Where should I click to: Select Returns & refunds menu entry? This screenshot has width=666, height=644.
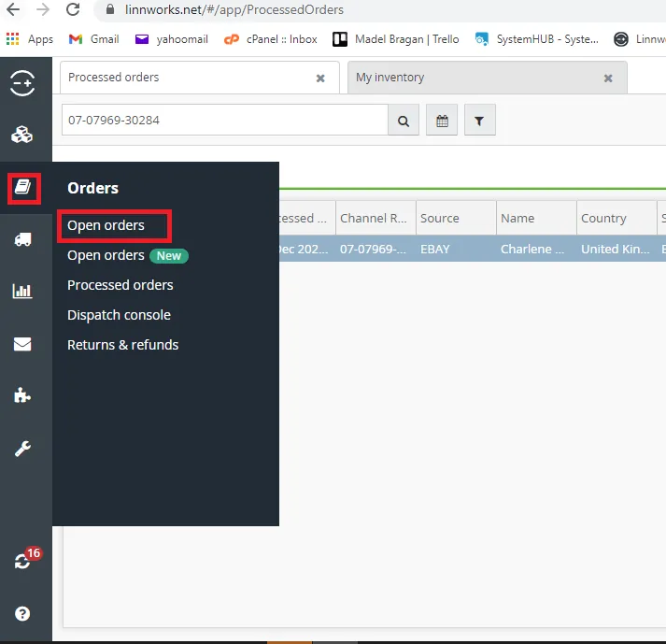pyautogui.click(x=122, y=345)
